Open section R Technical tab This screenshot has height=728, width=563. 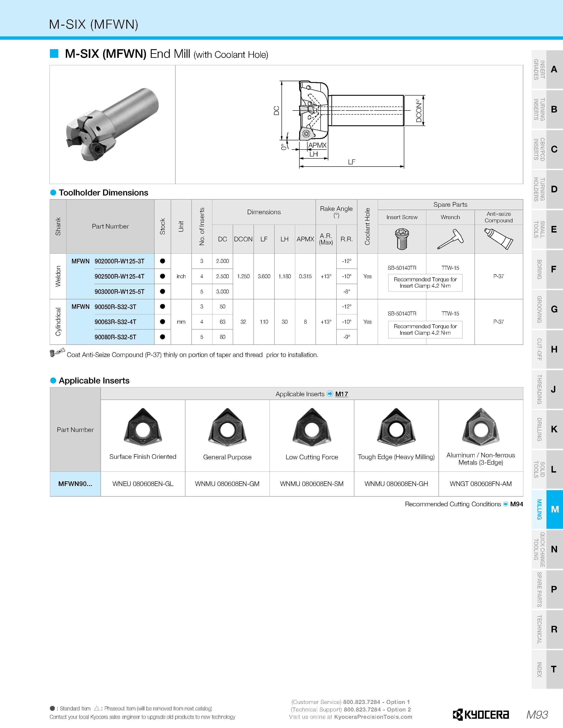[x=547, y=629]
